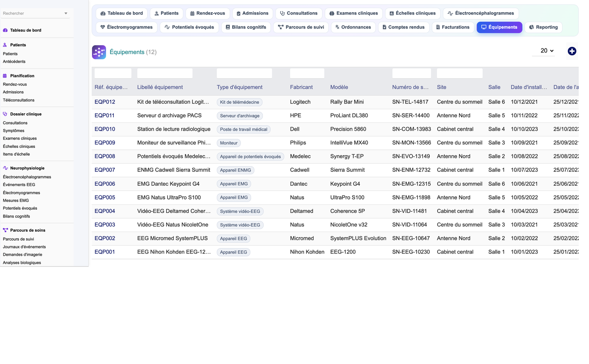The width and height of the screenshot is (589, 364).
Task: Open the Bilans cognitifs tab
Action: point(246,27)
